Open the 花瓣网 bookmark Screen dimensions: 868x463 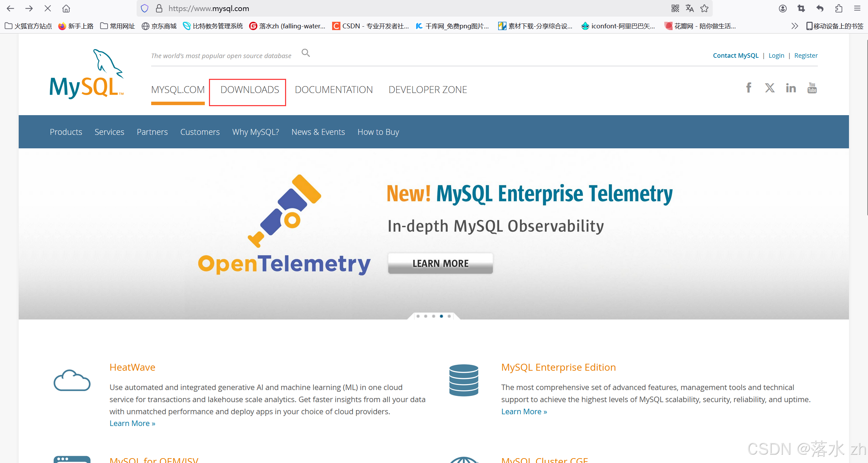700,26
